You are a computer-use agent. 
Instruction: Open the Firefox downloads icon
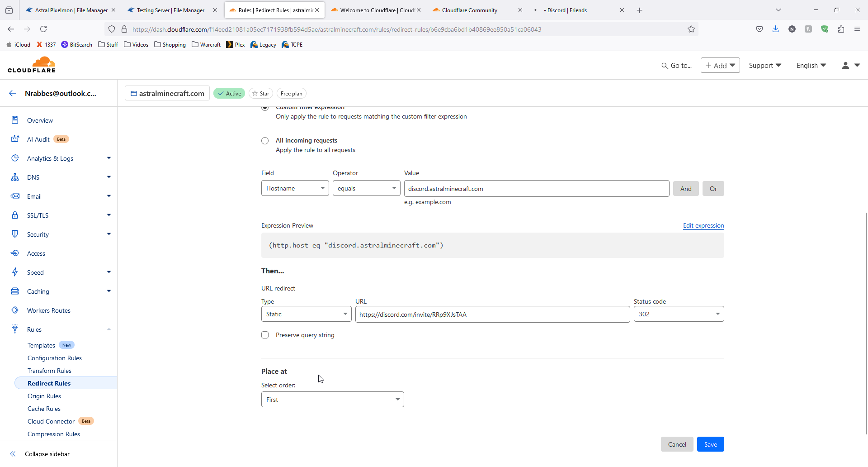(x=776, y=29)
